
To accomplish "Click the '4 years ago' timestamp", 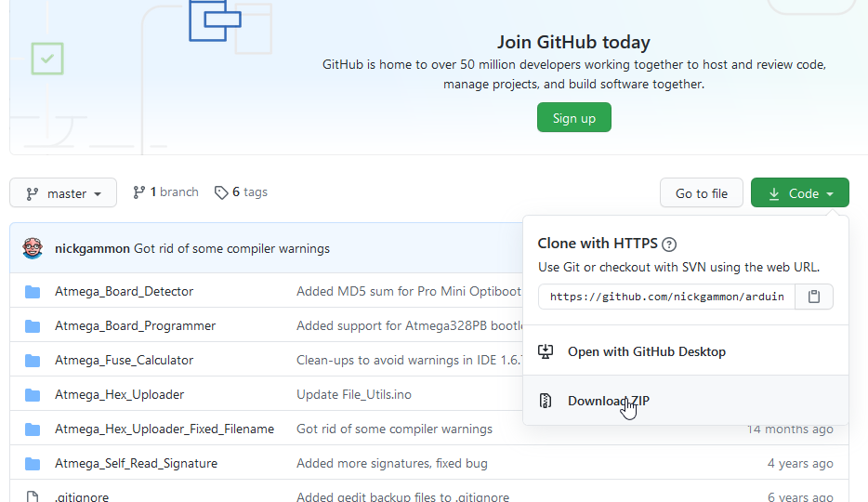I will click(x=800, y=463).
